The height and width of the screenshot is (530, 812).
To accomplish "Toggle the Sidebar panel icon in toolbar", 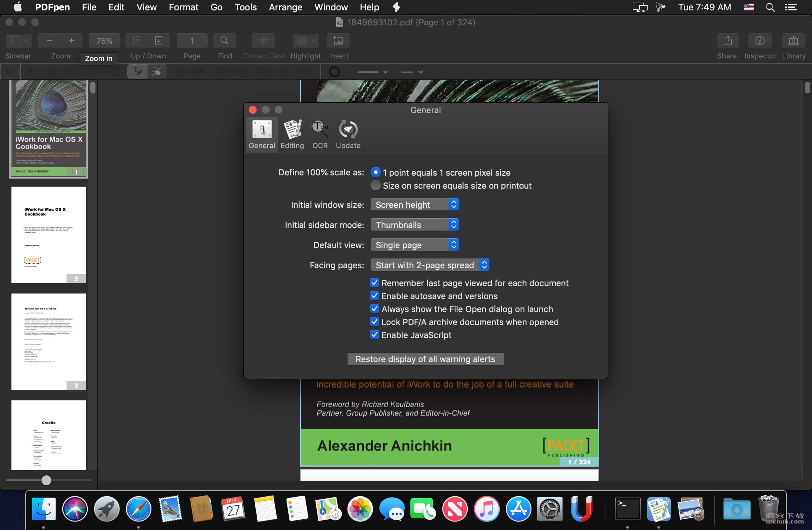I will click(15, 41).
